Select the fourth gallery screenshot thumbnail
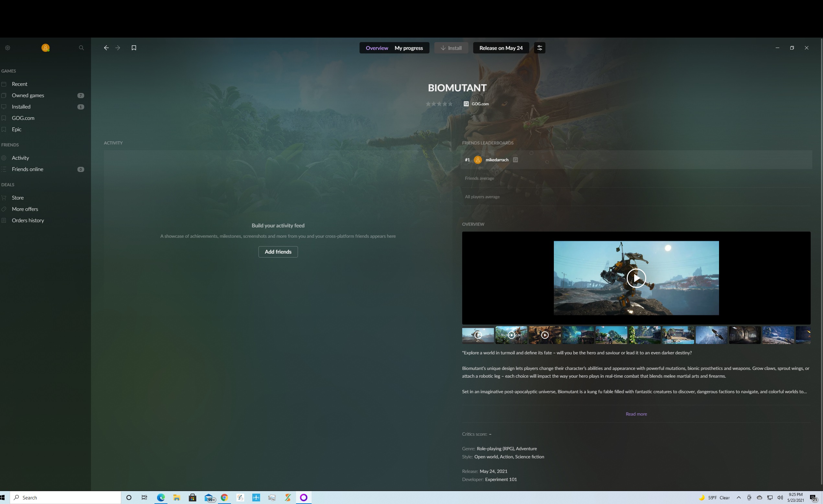The width and height of the screenshot is (823, 504). coord(578,335)
